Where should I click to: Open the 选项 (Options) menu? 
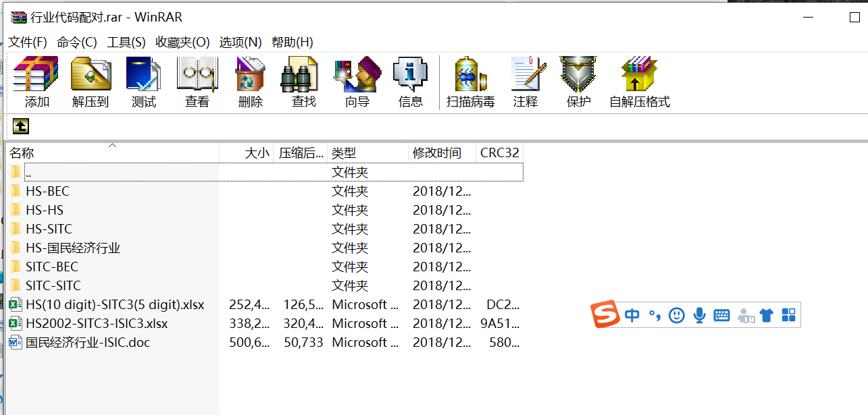pyautogui.click(x=240, y=42)
